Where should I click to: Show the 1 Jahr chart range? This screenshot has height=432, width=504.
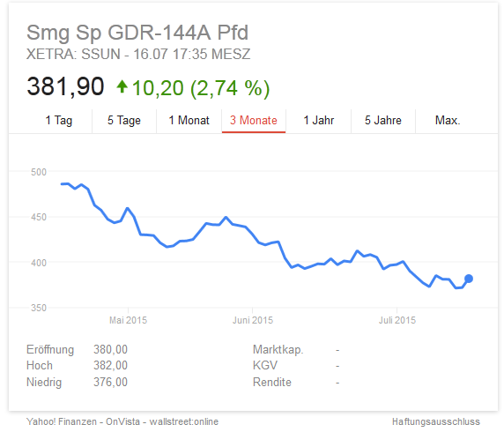[319, 121]
